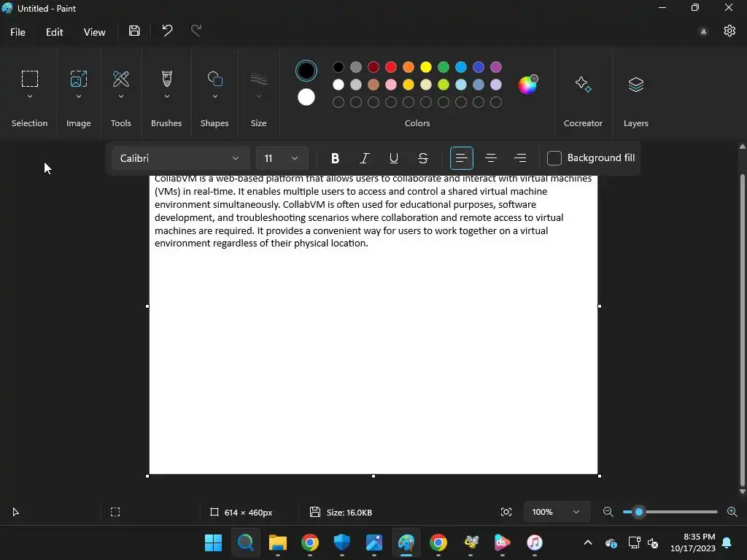The width and height of the screenshot is (747, 560).
Task: Open the Edit colors wheel
Action: click(x=527, y=85)
